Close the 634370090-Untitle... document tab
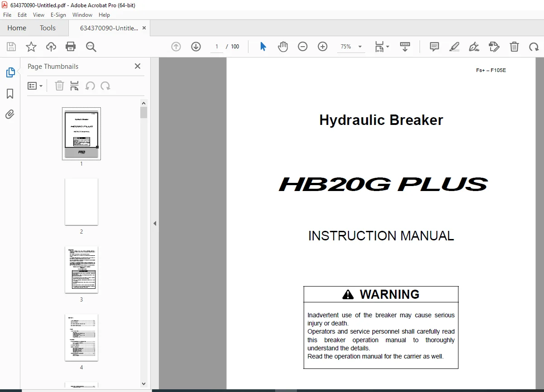Screen dimensions: 544x392 click(144, 28)
